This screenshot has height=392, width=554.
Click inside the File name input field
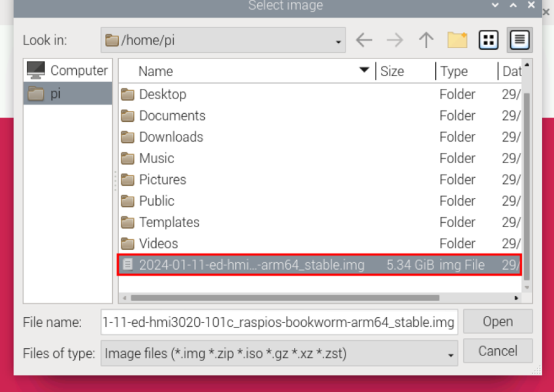pos(279,322)
